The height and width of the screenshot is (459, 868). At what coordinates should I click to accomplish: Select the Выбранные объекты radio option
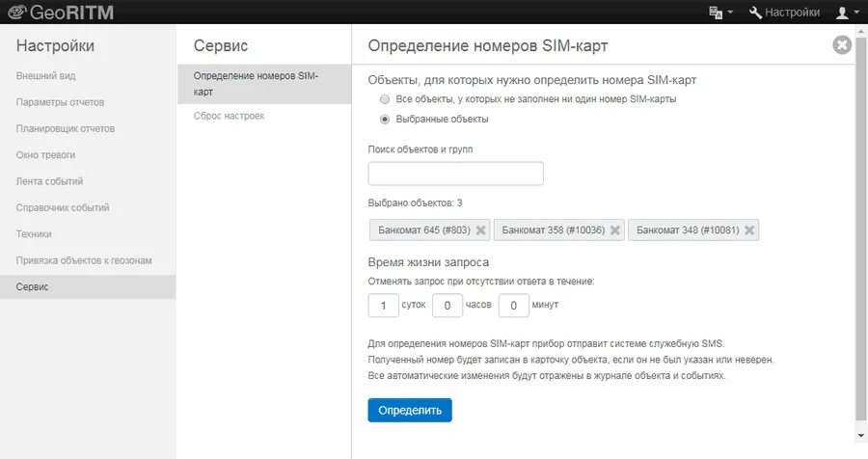pos(385,119)
